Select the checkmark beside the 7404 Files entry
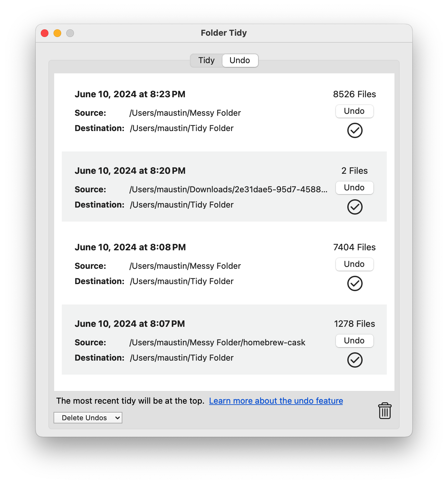 [x=354, y=283]
